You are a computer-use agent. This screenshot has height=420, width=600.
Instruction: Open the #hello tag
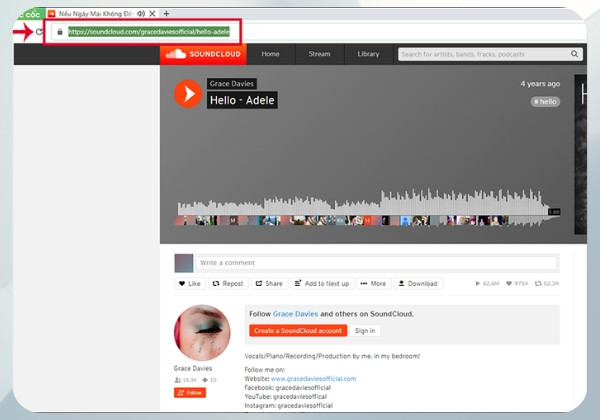(x=545, y=102)
